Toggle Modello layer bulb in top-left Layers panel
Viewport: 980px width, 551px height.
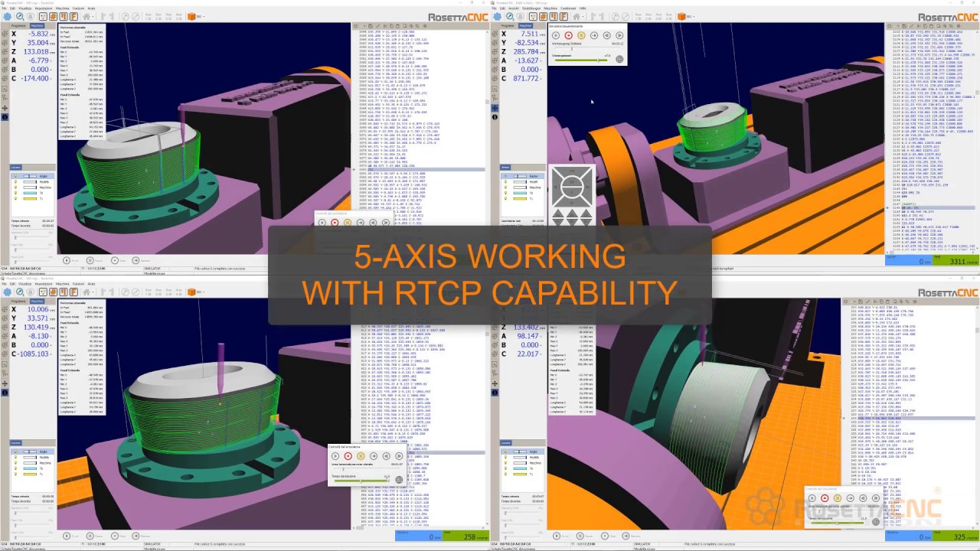(x=15, y=181)
